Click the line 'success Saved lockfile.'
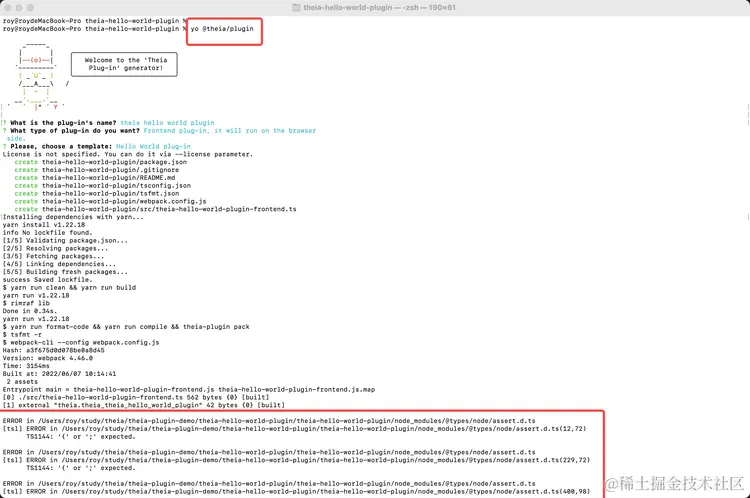The height and width of the screenshot is (498, 750). point(47,280)
